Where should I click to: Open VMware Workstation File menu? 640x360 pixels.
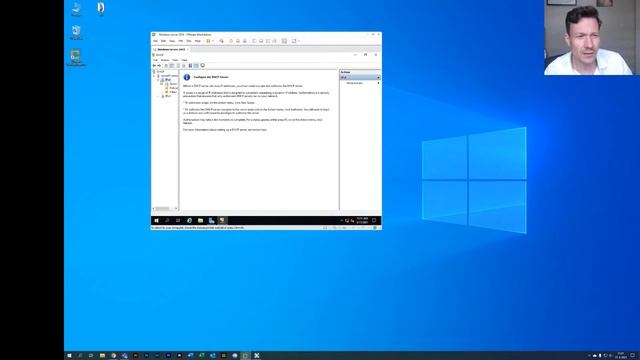pyautogui.click(x=156, y=41)
